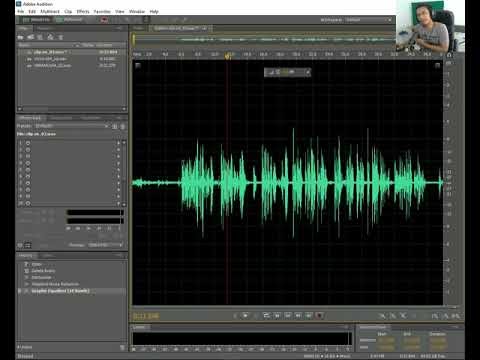
Task: Click the Selection Start field in Selection/View panel
Action: [386, 340]
